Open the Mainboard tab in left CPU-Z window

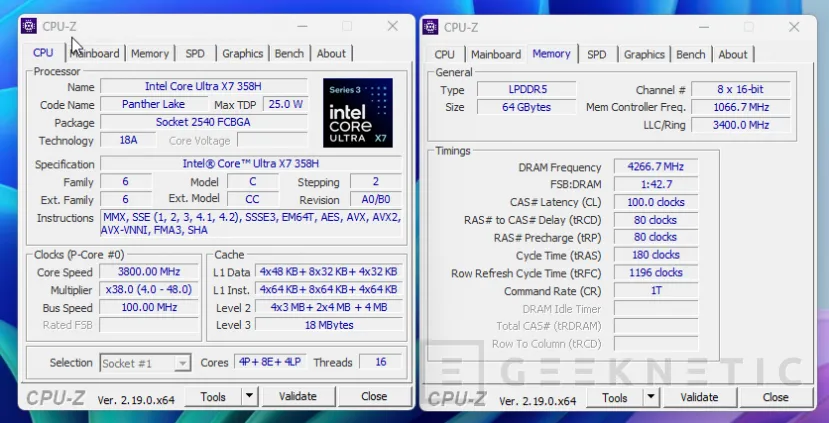click(95, 53)
